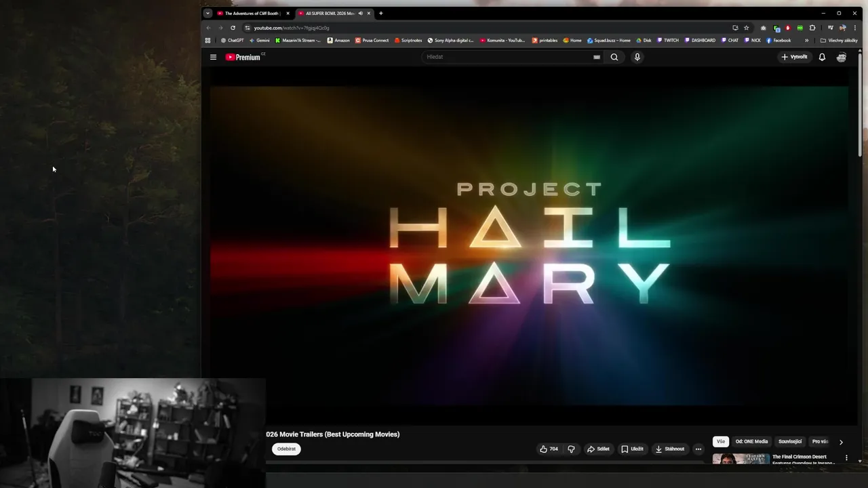The image size is (868, 488).
Task: Open the TWITCH bookmark
Action: (668, 40)
